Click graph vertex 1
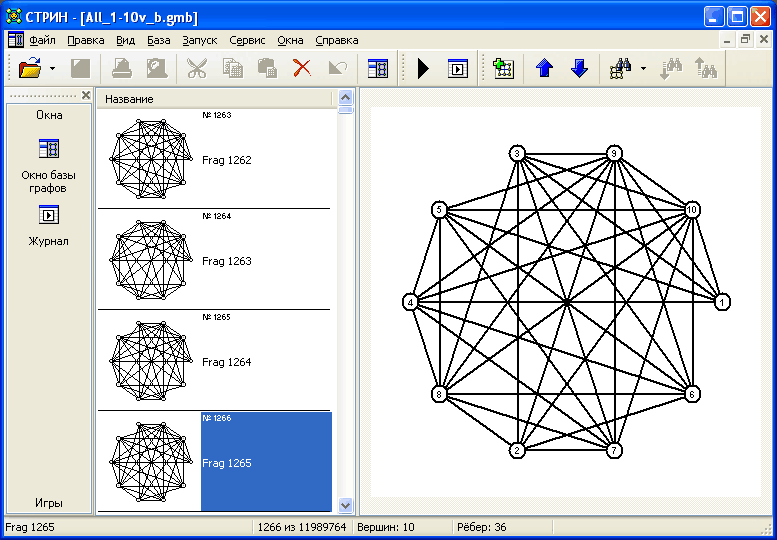This screenshot has height=540, width=777. point(722,302)
